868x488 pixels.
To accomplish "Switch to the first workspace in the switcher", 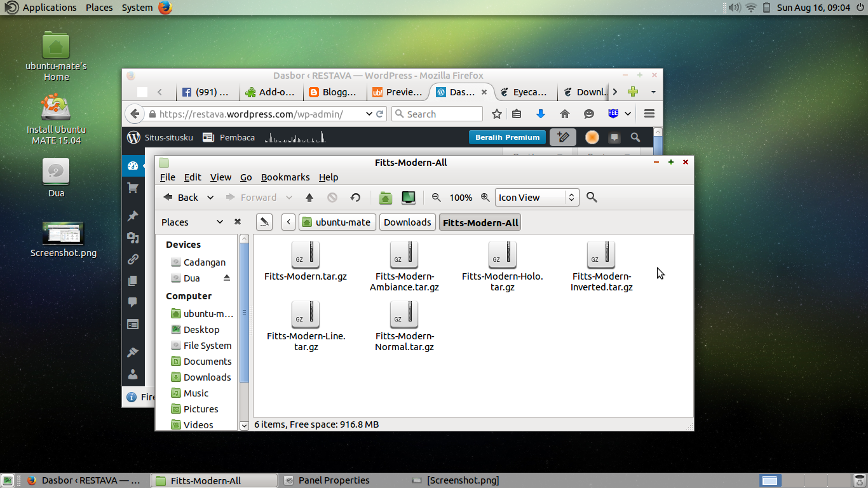I will coord(770,480).
